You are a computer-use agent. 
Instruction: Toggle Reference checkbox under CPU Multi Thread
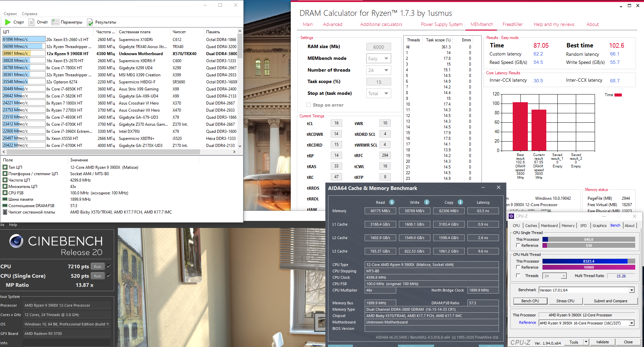518,267
